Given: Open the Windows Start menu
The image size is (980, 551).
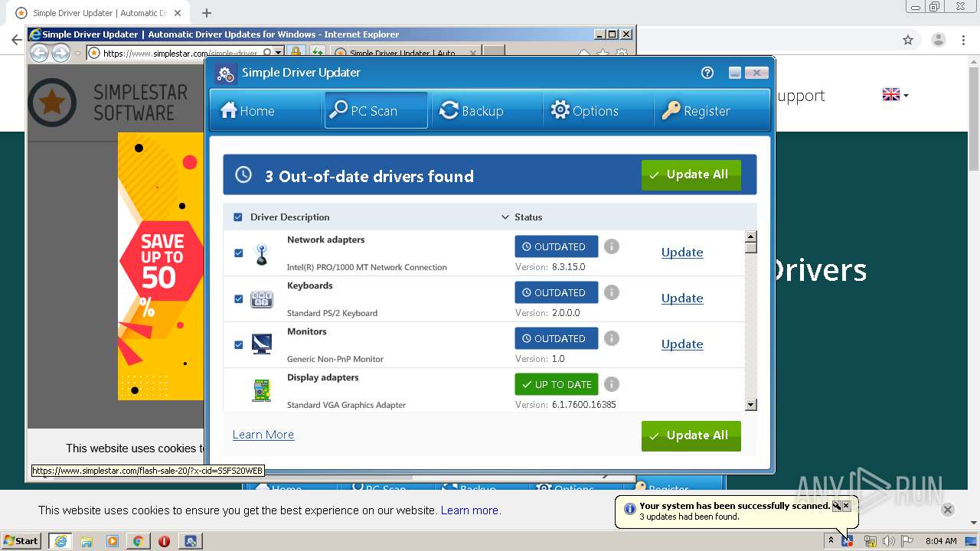Looking at the screenshot, I should coord(21,540).
